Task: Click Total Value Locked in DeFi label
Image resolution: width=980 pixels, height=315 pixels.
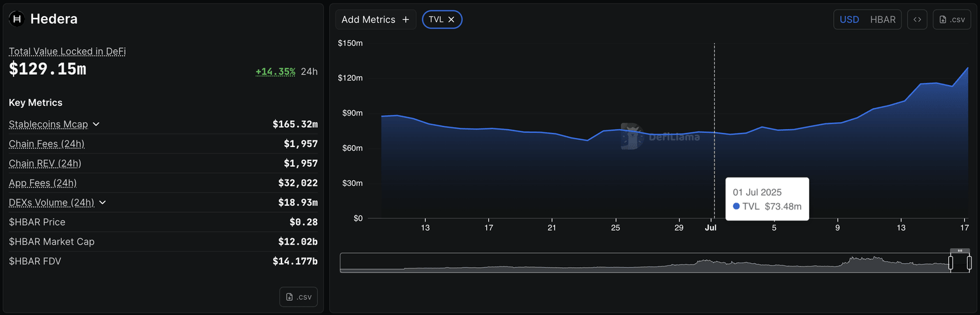Action: point(67,51)
